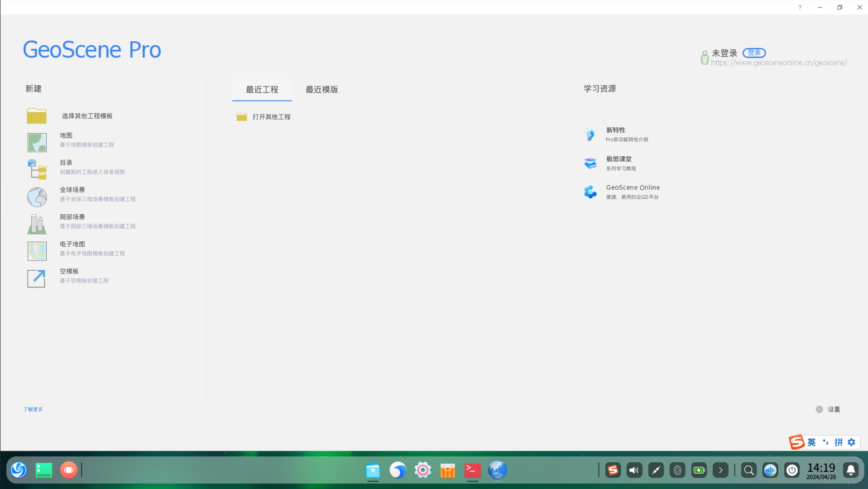Click the GeoScene Online cloud icon
This screenshot has height=489, width=868.
[x=590, y=192]
